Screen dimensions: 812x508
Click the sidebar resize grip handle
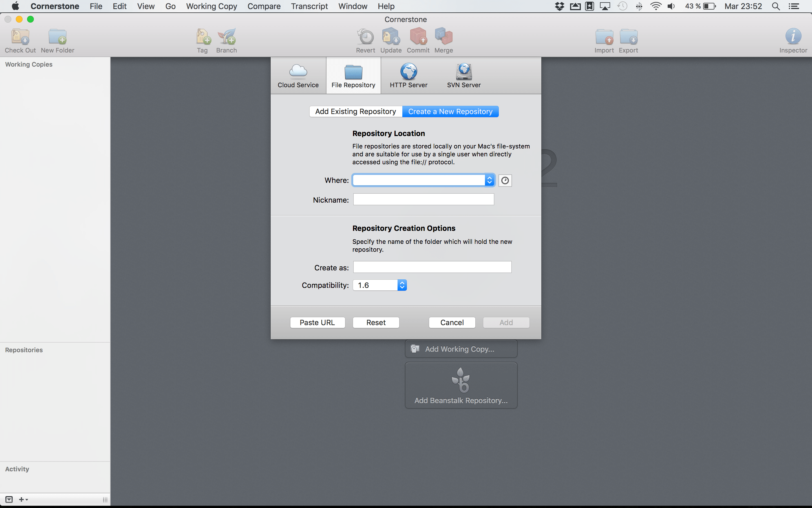click(105, 500)
